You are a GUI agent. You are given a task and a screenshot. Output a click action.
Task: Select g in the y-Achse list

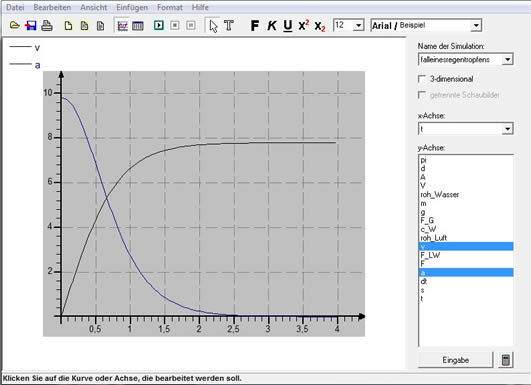pyautogui.click(x=466, y=212)
